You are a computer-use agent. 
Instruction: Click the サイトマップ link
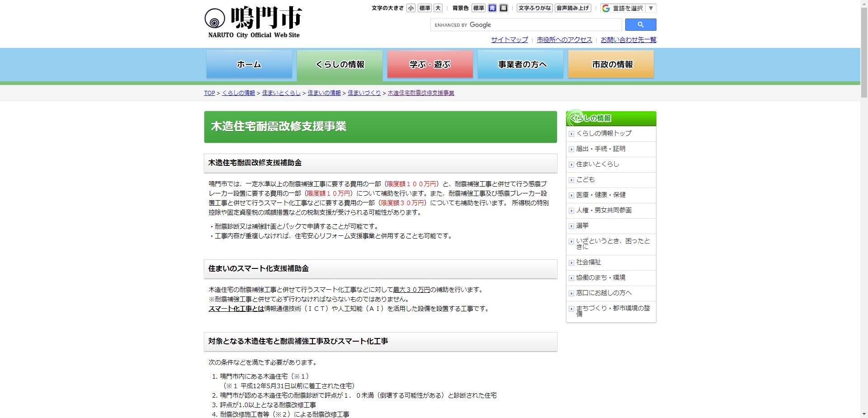click(x=509, y=40)
